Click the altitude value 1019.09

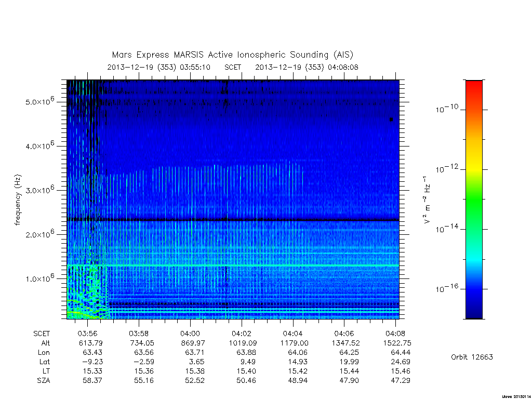point(243,343)
